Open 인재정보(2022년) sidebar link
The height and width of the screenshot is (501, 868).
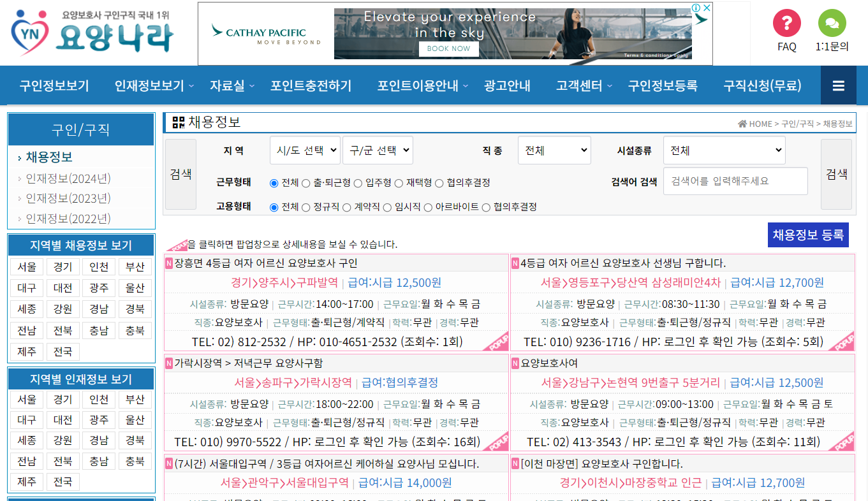(68, 219)
